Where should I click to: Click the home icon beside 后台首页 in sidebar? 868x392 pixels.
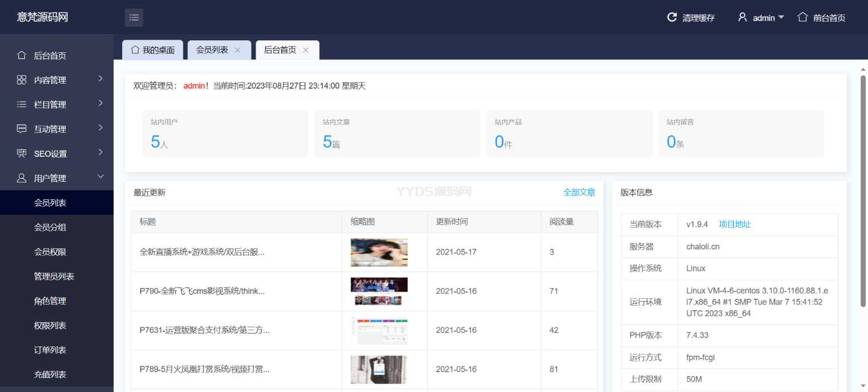pyautogui.click(x=22, y=55)
